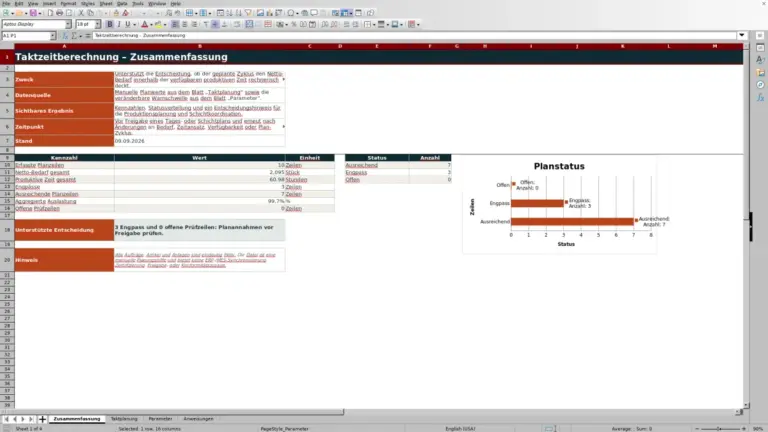Click the Print icon in toolbar

click(x=59, y=13)
